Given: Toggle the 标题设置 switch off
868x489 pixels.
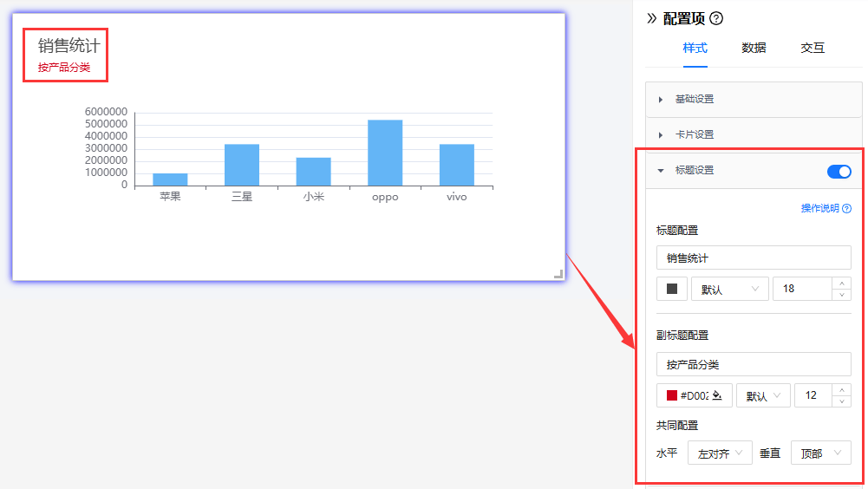Looking at the screenshot, I should click(x=839, y=172).
